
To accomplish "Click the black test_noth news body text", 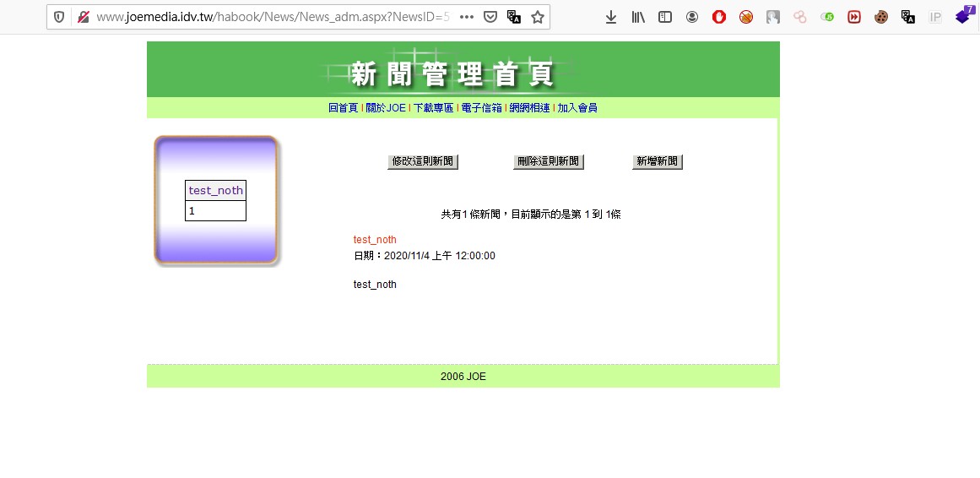I will [375, 285].
